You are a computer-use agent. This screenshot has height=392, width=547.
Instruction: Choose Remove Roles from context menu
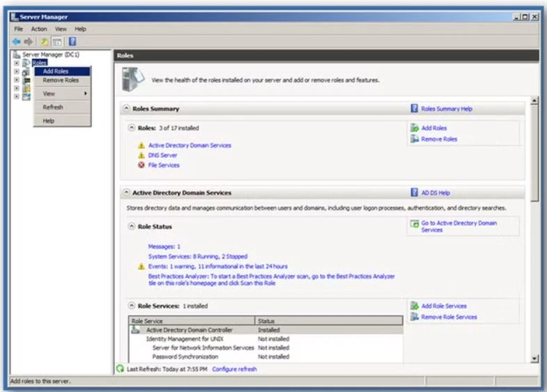(x=63, y=80)
